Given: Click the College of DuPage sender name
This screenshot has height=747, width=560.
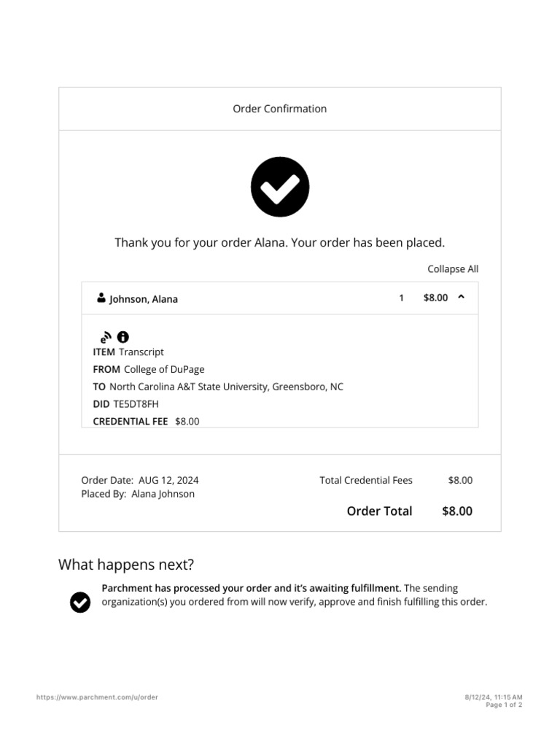Looking at the screenshot, I should (x=164, y=369).
